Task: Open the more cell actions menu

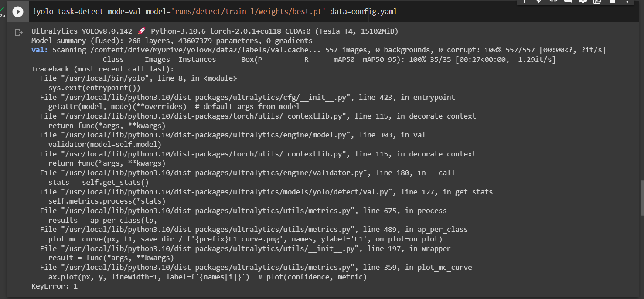Action: [627, 2]
